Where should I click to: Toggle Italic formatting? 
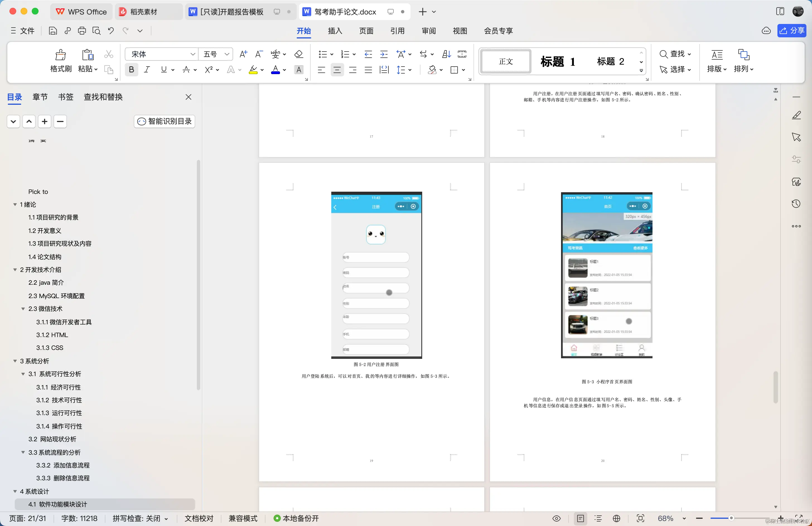point(147,70)
